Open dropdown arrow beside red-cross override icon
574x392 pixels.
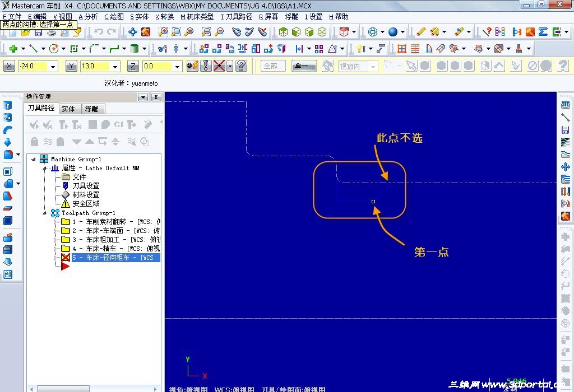point(230,66)
